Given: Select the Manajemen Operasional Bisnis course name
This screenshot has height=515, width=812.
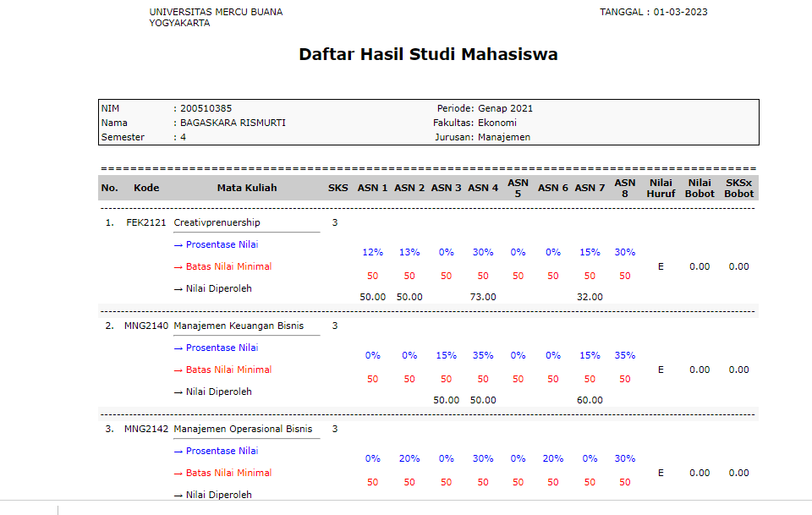Looking at the screenshot, I should [243, 429].
